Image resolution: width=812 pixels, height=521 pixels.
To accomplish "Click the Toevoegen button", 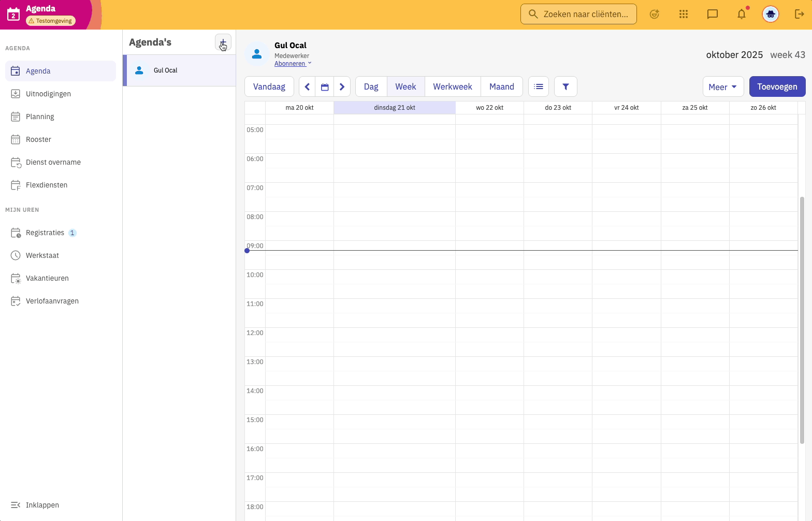I will pyautogui.click(x=777, y=86).
